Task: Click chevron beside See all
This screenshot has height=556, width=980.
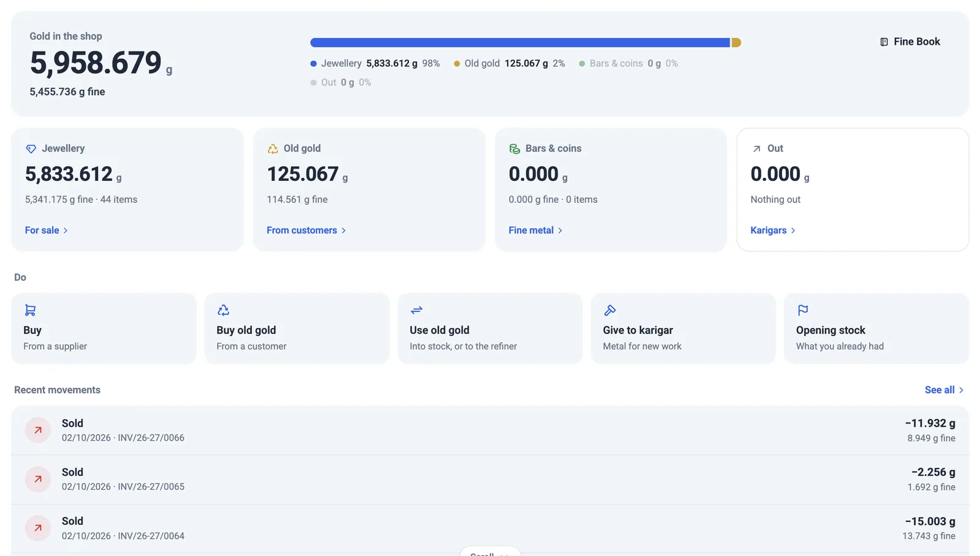Action: tap(961, 390)
